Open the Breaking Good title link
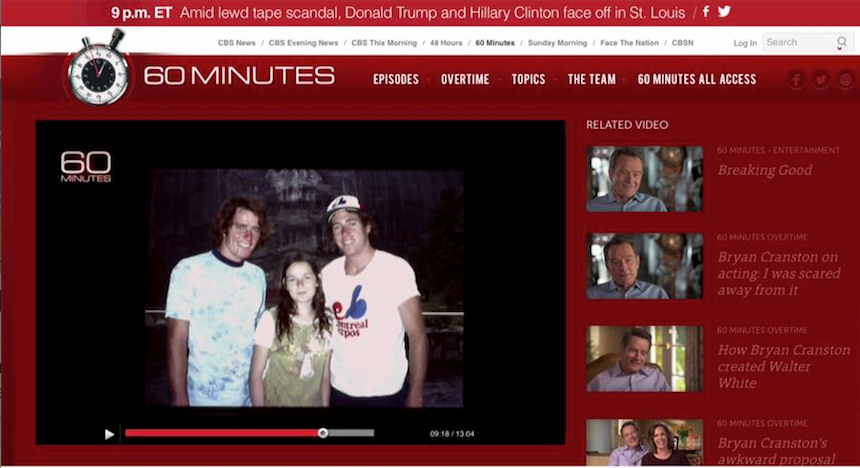The width and height of the screenshot is (860, 468). pos(765,170)
